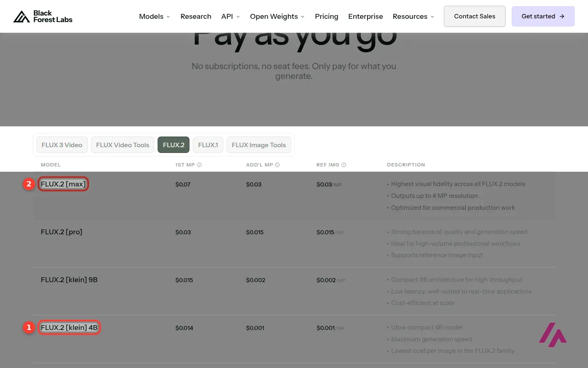Click the Black Forest Labs logo

(x=43, y=16)
